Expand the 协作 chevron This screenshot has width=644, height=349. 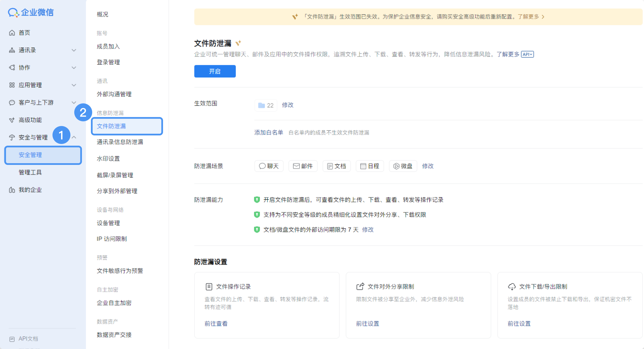coord(74,67)
